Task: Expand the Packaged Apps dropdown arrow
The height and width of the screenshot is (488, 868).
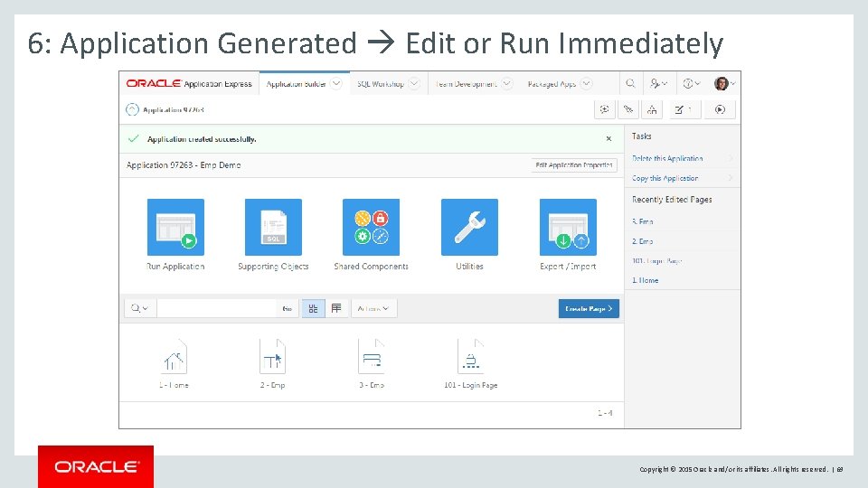Action: (x=587, y=83)
